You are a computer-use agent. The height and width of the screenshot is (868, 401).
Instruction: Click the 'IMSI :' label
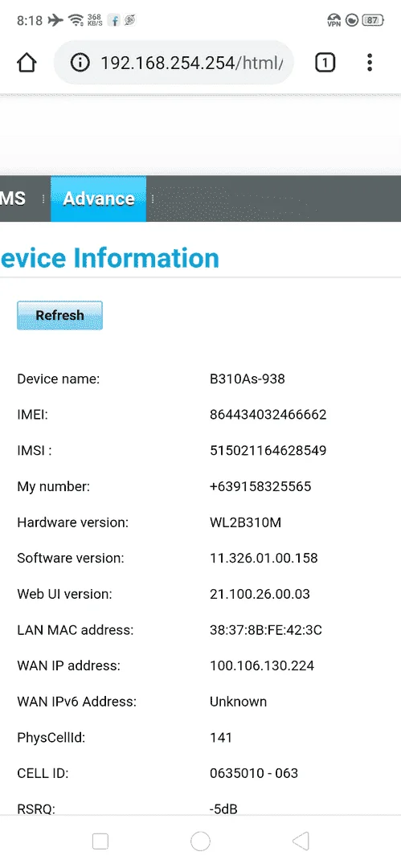(x=35, y=451)
